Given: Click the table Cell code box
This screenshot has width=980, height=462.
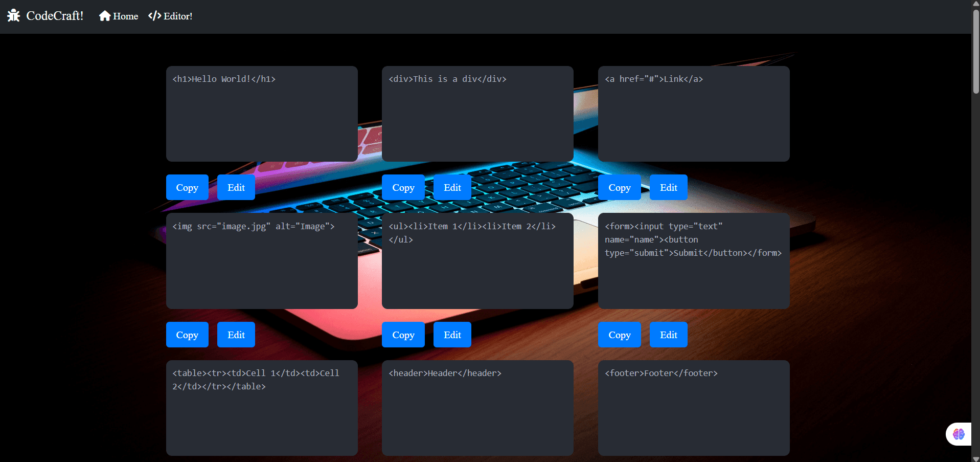Looking at the screenshot, I should click(x=262, y=408).
